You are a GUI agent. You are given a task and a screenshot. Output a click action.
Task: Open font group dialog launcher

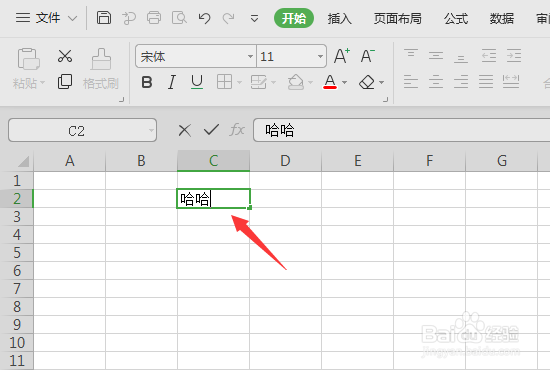tap(385, 100)
